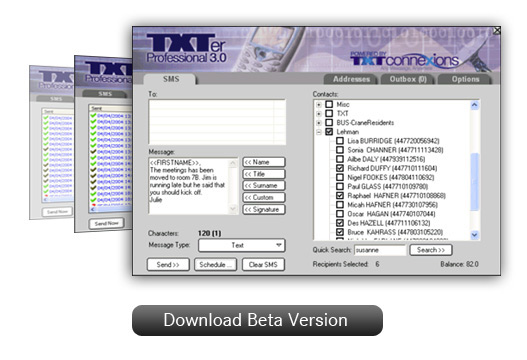Check the Misc group checkbox

tap(329, 104)
